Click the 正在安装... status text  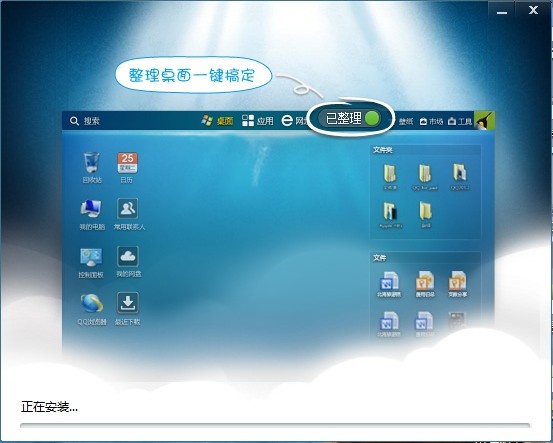click(49, 407)
